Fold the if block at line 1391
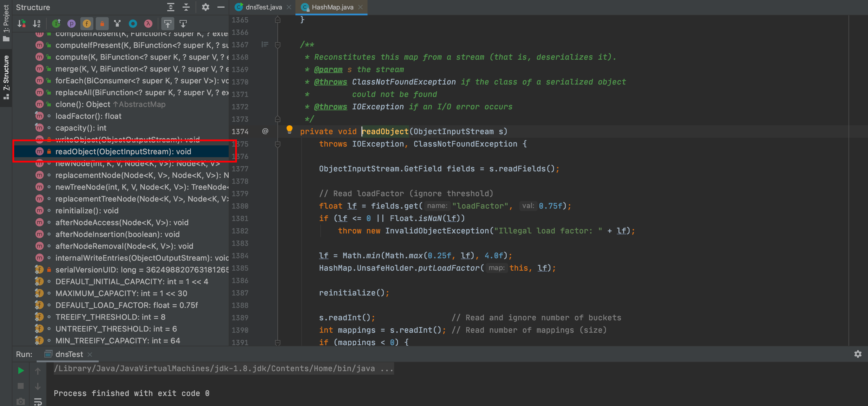 coord(278,343)
